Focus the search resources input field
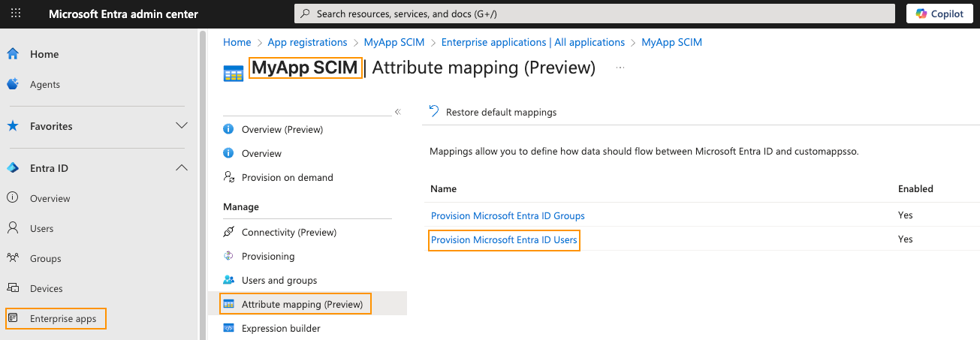The image size is (980, 340). pos(595,14)
